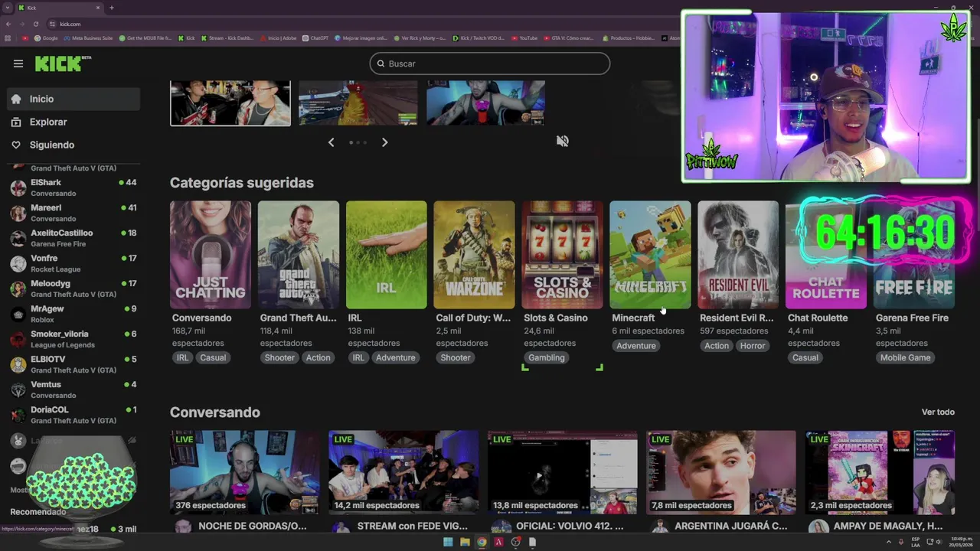Open the Grand Theft Auto V category cover

coord(299,255)
